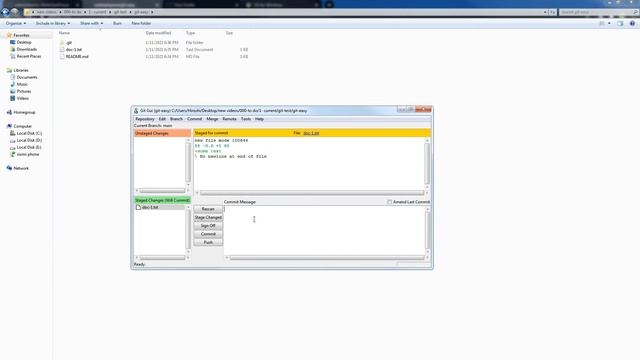The width and height of the screenshot is (640, 360).
Task: Click into the Commit Message text field
Action: coord(325,230)
